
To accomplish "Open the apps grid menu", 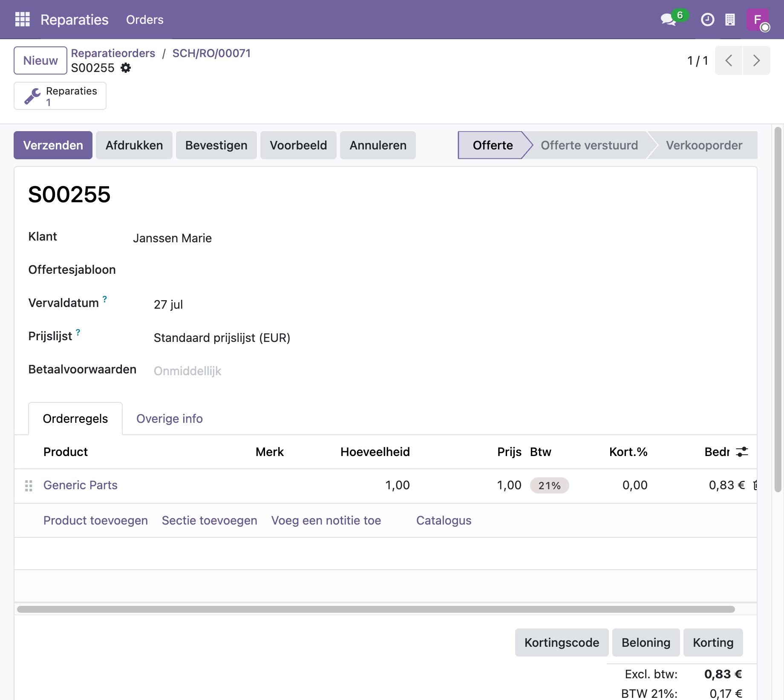I will click(23, 20).
